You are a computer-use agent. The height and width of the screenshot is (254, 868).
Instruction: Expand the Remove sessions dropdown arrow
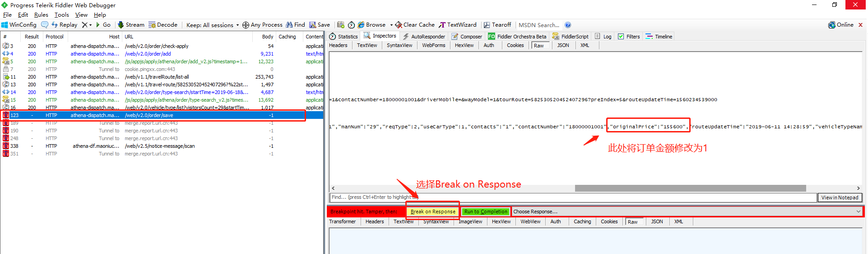(x=90, y=25)
